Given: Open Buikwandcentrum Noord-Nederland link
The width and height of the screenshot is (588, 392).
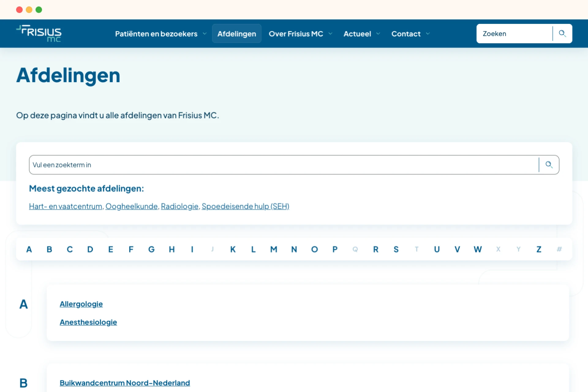Looking at the screenshot, I should pyautogui.click(x=125, y=383).
